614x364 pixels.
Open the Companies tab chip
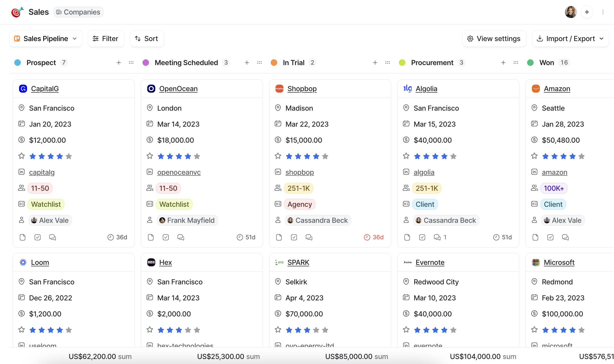78,12
